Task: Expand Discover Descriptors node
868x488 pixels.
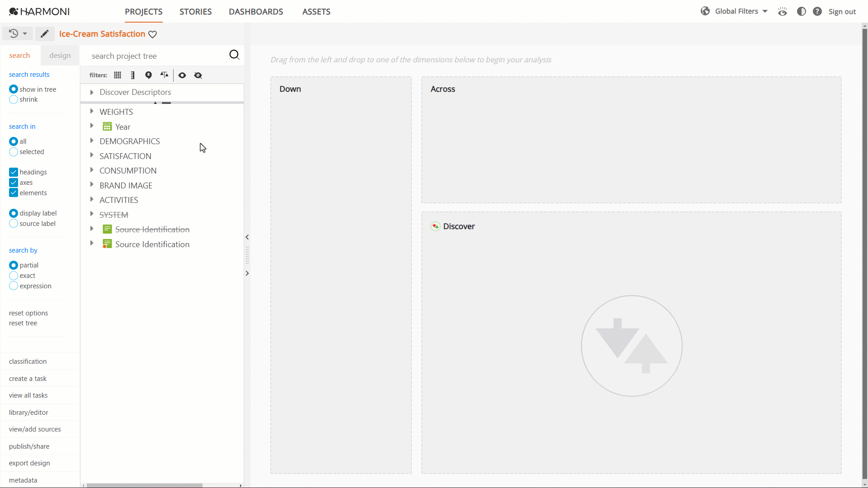Action: [x=92, y=92]
